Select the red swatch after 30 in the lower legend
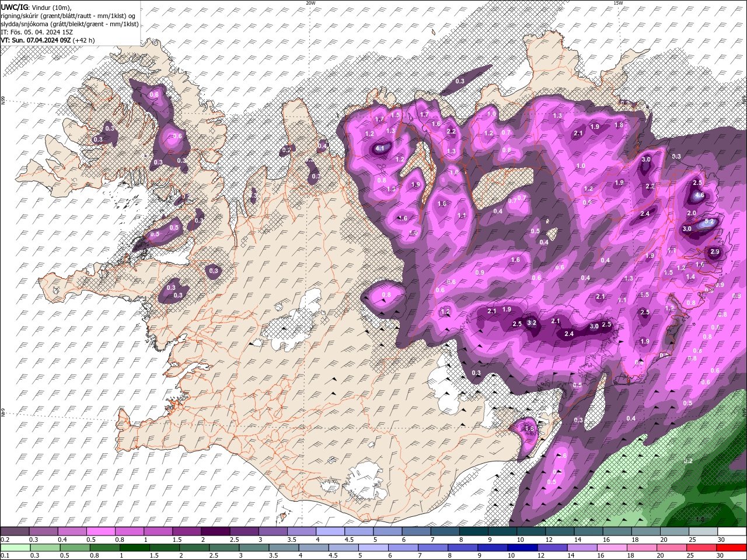This screenshot has width=747, height=560. 731,548
